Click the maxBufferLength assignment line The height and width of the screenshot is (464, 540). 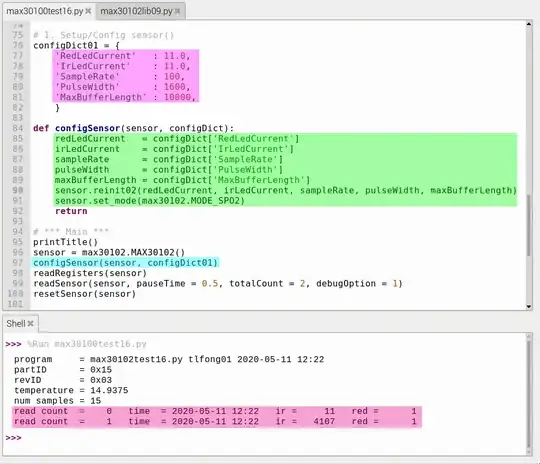[183, 180]
